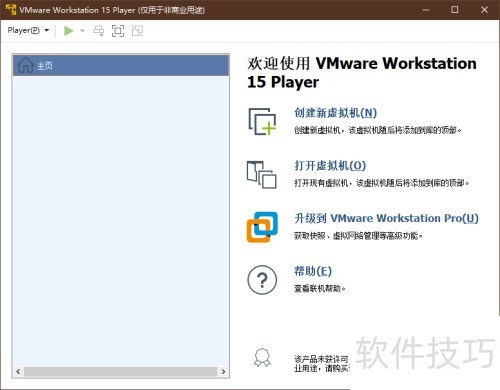Click the 帮助(E) help link
Viewport: 500px width, 390px height.
coord(313,271)
